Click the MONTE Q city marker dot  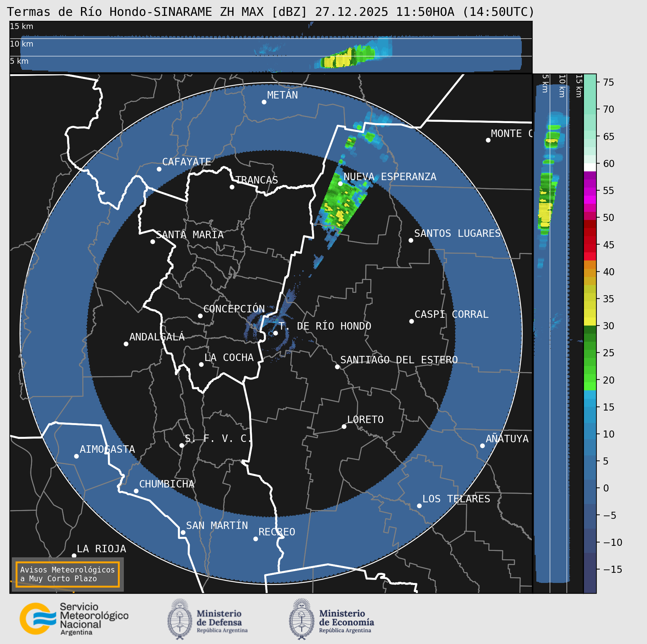click(488, 140)
